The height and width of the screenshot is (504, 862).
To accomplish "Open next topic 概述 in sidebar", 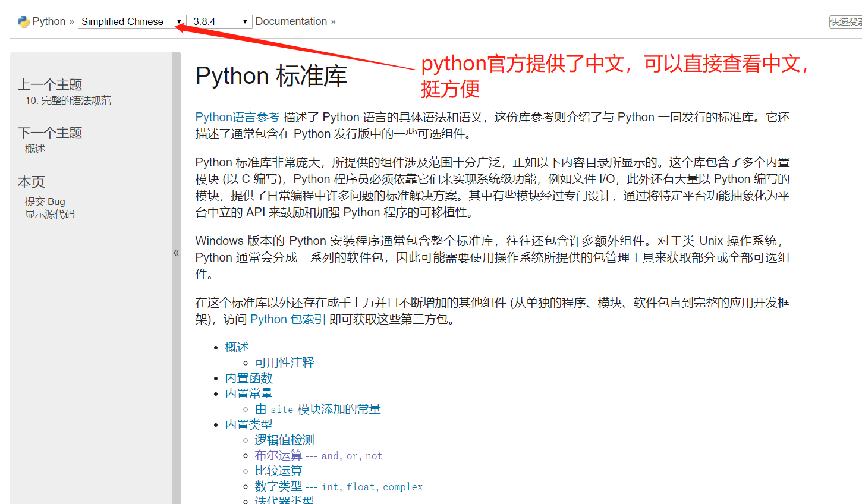I will (35, 149).
